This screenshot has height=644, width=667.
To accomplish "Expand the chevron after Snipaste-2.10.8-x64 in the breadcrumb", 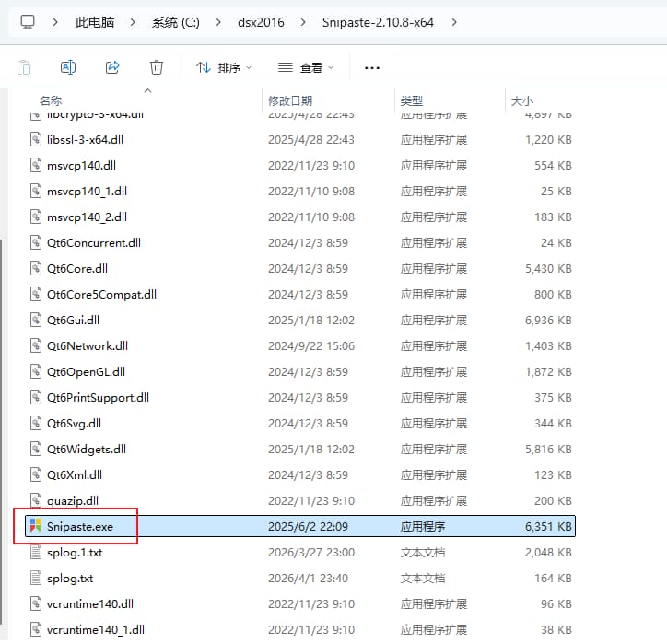I will [454, 20].
